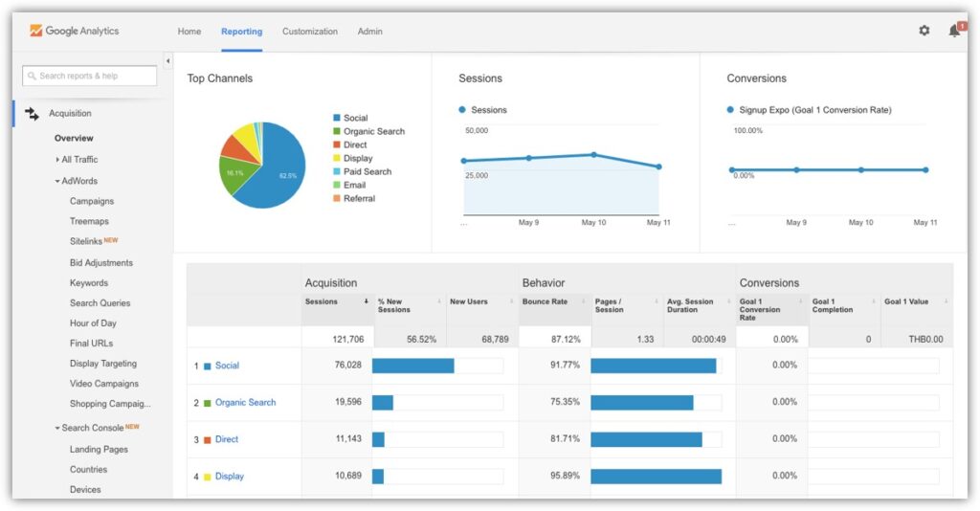This screenshot has height=511, width=980.
Task: Click the green Organic Search legend swatch
Action: (x=337, y=131)
